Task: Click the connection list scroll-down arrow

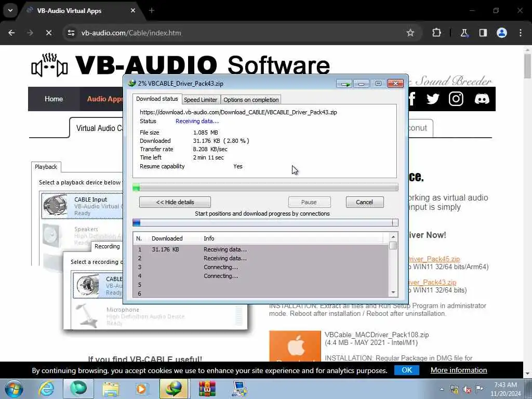Action: coord(393,292)
